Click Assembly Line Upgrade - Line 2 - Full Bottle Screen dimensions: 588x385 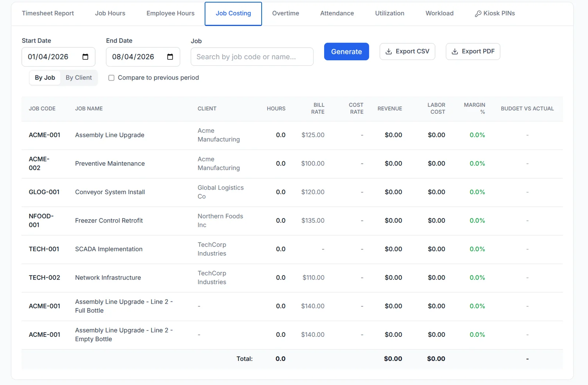tap(124, 306)
